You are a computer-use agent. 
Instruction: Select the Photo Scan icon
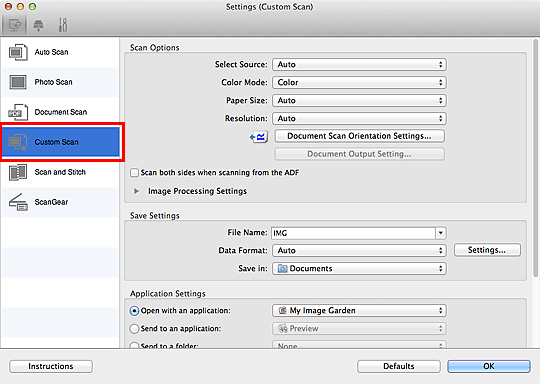(x=18, y=82)
